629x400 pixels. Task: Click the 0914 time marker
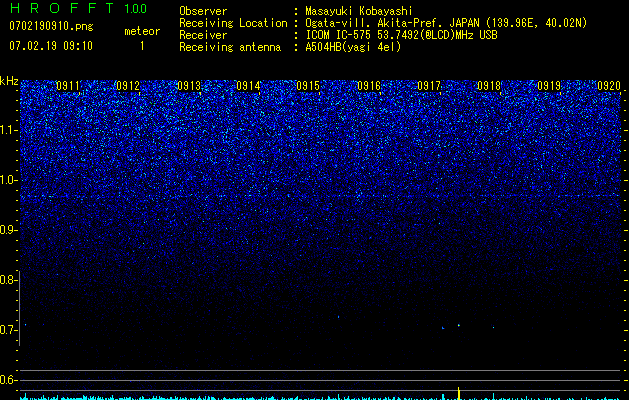pyautogui.click(x=248, y=86)
